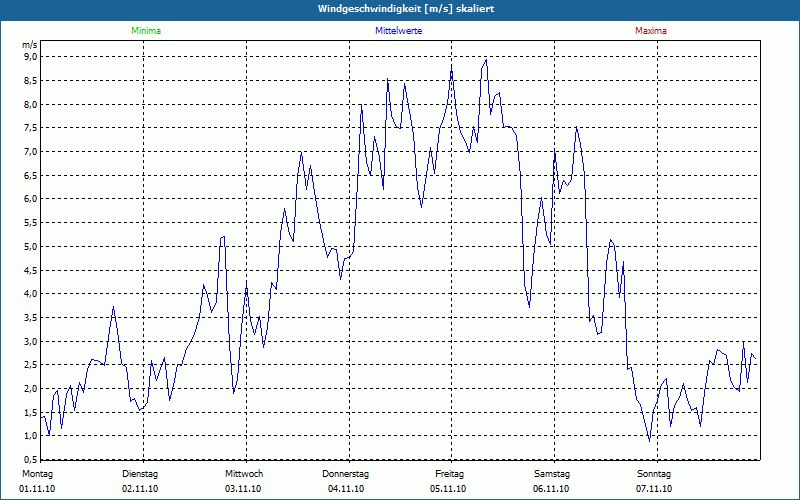Click the red Maxima legend label
The height and width of the screenshot is (500, 800).
tap(651, 31)
